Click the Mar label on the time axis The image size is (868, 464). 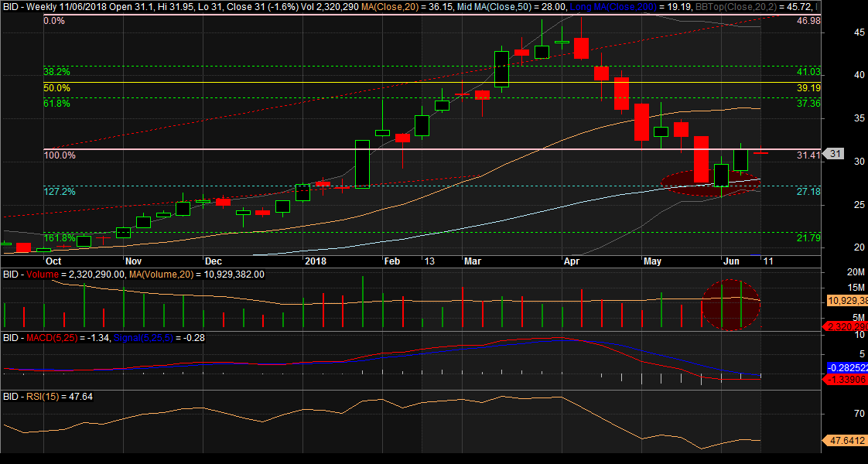pos(472,261)
